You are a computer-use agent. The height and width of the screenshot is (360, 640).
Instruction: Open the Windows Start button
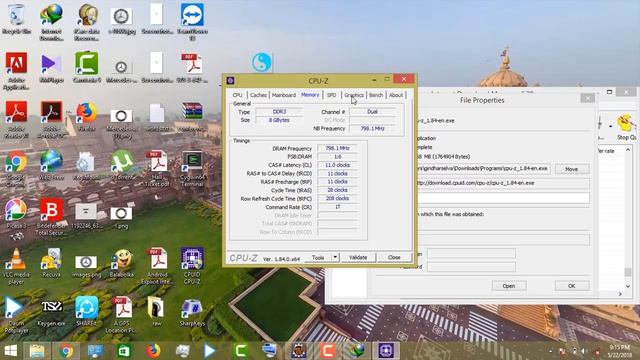coord(11,350)
